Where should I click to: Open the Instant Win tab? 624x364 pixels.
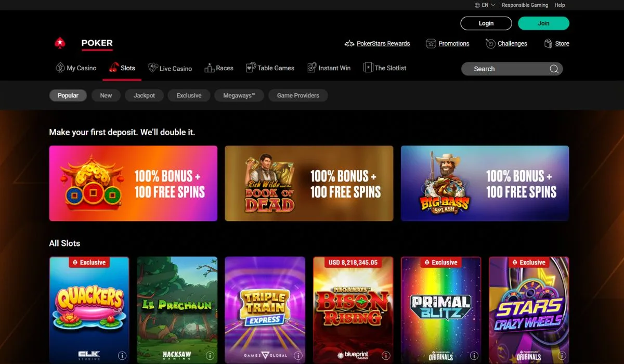(x=329, y=68)
